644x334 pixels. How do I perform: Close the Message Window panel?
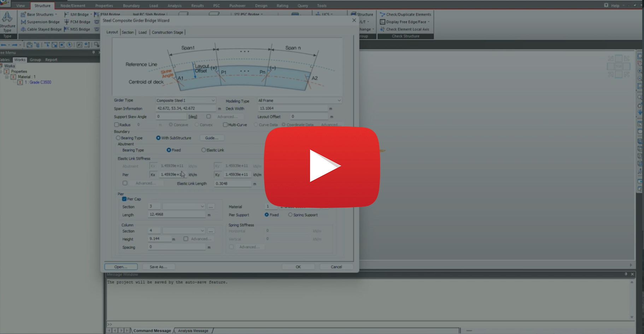pos(632,274)
